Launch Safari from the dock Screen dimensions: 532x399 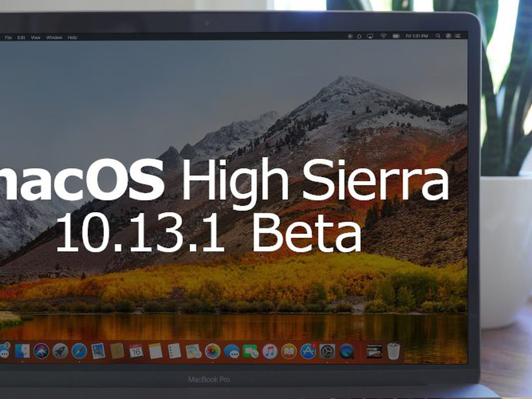pyautogui.click(x=79, y=351)
